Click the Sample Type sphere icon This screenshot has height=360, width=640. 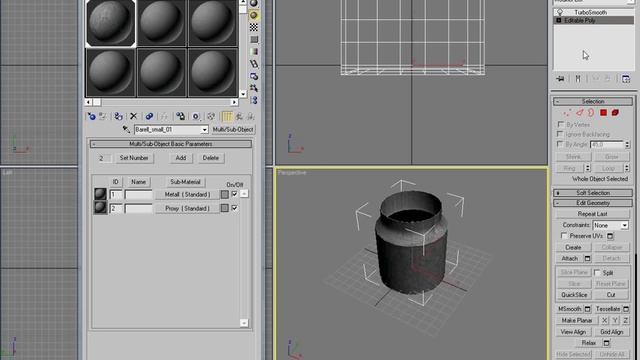[254, 4]
